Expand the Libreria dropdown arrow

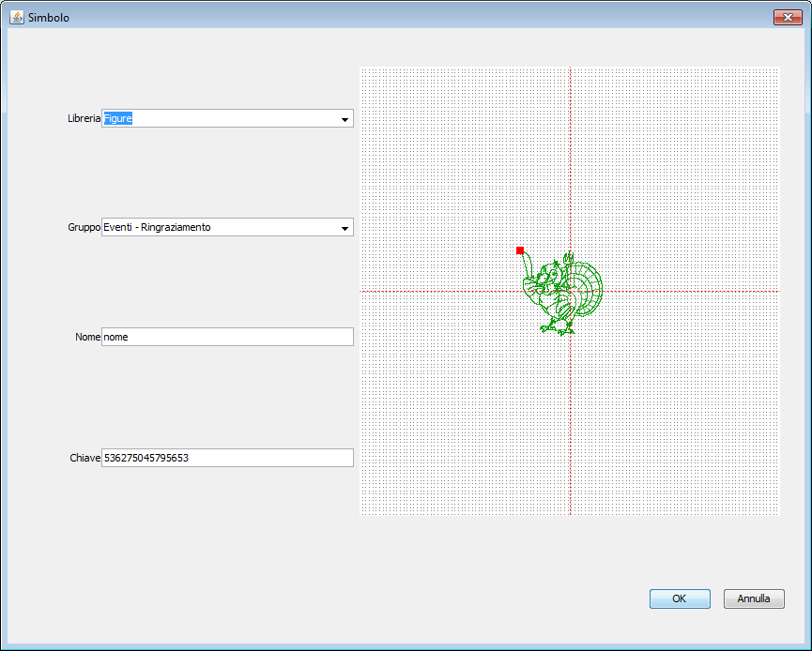coord(345,119)
